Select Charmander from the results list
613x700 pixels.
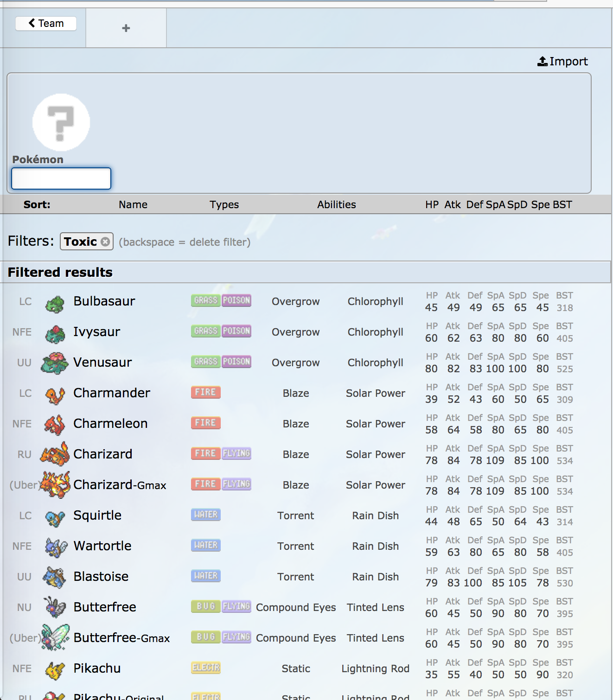112,393
